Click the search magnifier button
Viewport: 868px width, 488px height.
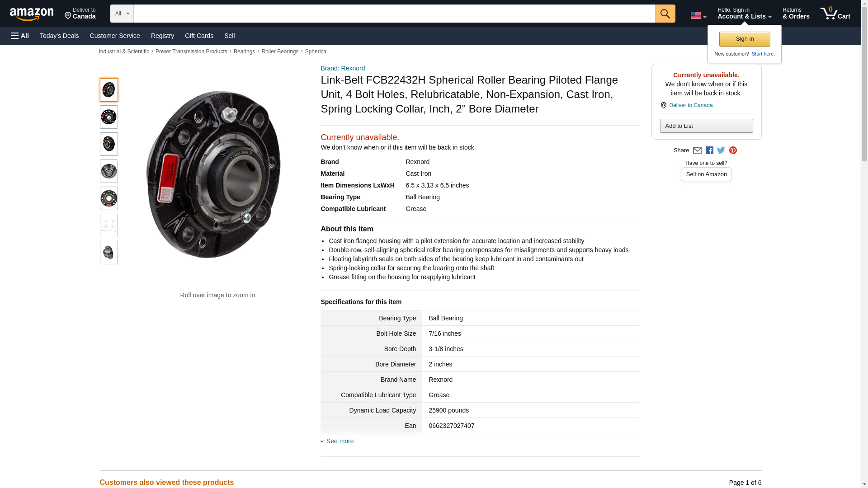665,14
